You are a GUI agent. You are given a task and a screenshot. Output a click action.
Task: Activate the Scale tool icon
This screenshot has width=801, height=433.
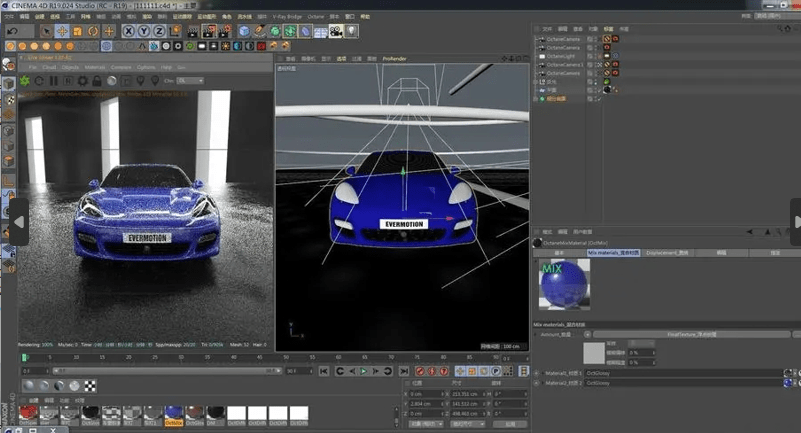(77, 32)
